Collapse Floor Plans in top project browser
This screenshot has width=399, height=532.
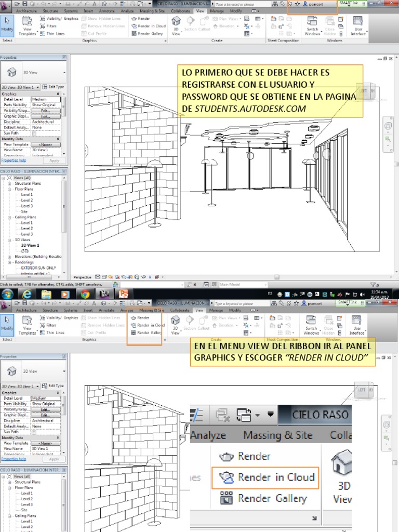coord(9,189)
